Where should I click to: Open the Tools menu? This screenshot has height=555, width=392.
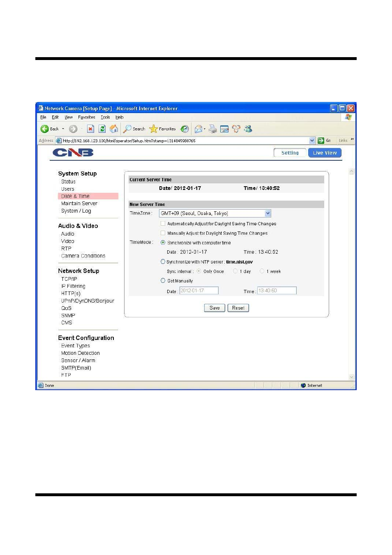point(105,117)
